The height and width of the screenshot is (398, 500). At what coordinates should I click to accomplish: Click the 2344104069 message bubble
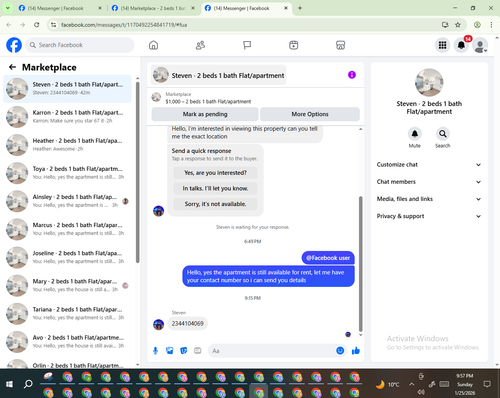tap(187, 323)
